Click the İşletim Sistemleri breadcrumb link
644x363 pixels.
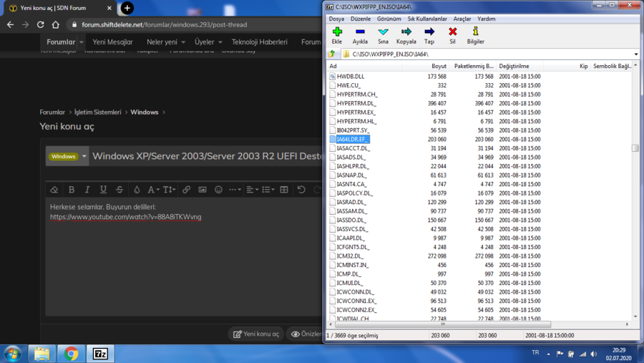(98, 112)
